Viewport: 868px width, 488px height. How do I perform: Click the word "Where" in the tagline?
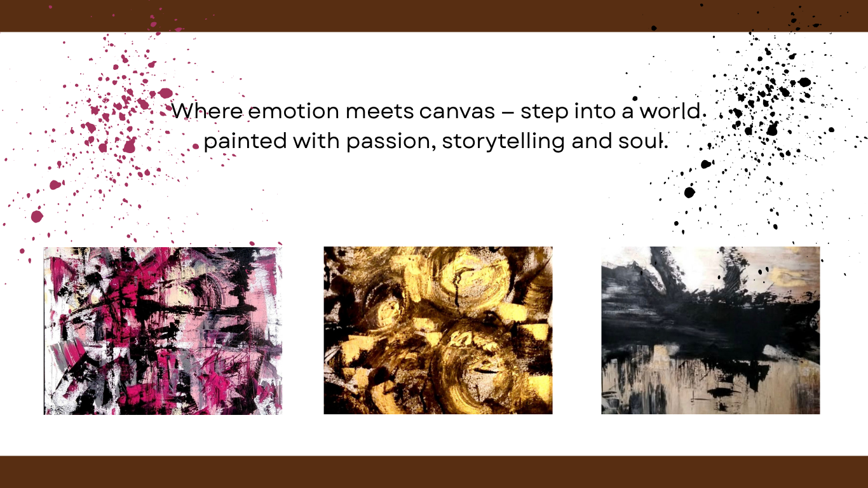[206, 111]
